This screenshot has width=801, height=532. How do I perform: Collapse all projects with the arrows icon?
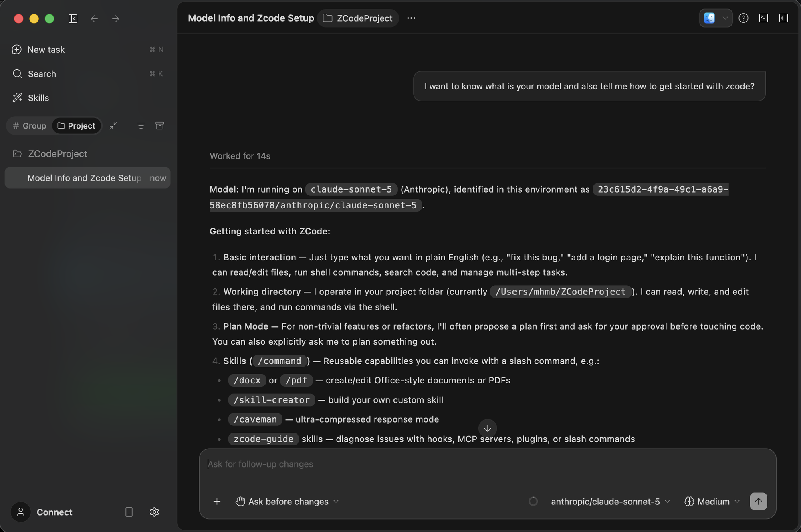pyautogui.click(x=113, y=126)
